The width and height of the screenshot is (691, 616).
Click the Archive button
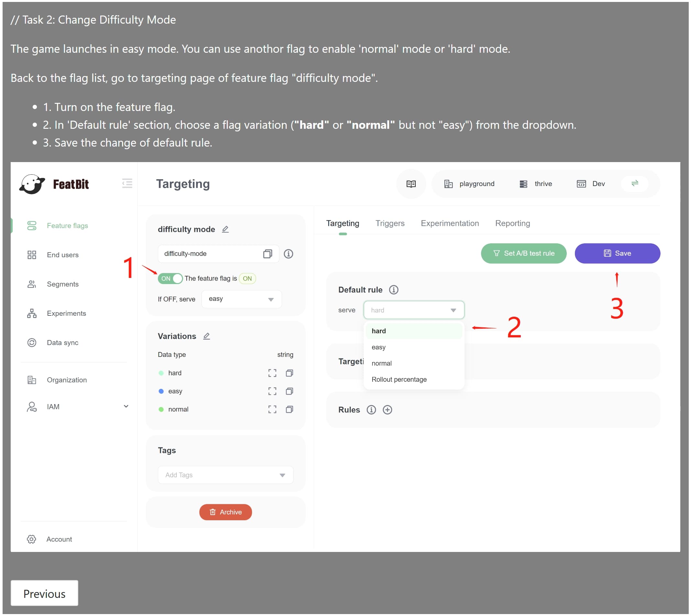click(x=225, y=512)
